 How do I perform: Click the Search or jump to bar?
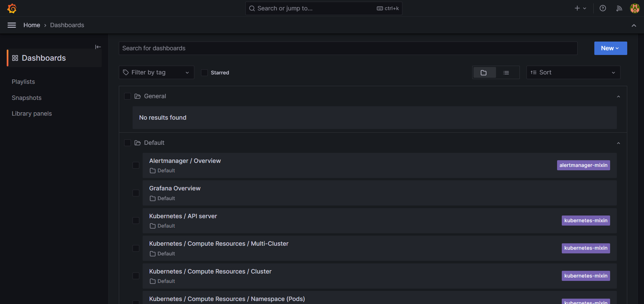click(x=324, y=8)
